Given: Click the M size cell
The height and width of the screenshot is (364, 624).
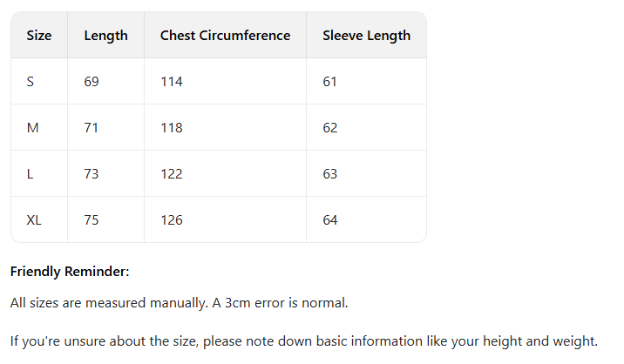Looking at the screenshot, I should [33, 128].
